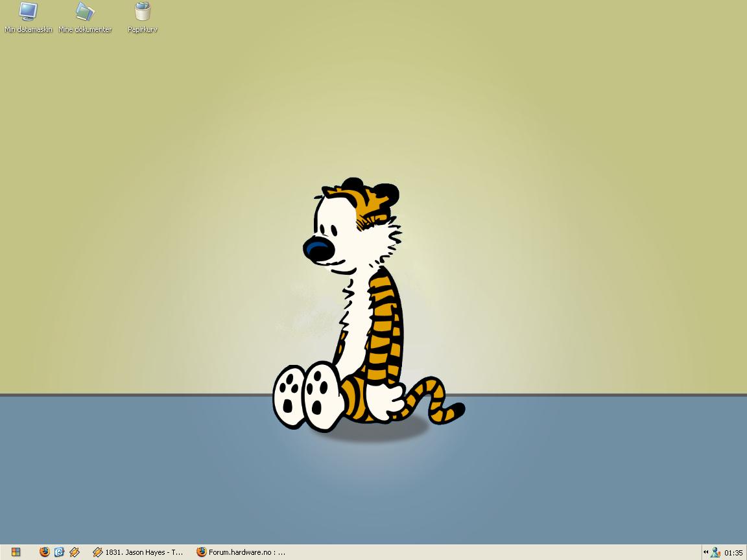Image resolution: width=747 pixels, height=560 pixels.
Task: Select the Papirkurv recycle bin icon
Action: tap(143, 17)
